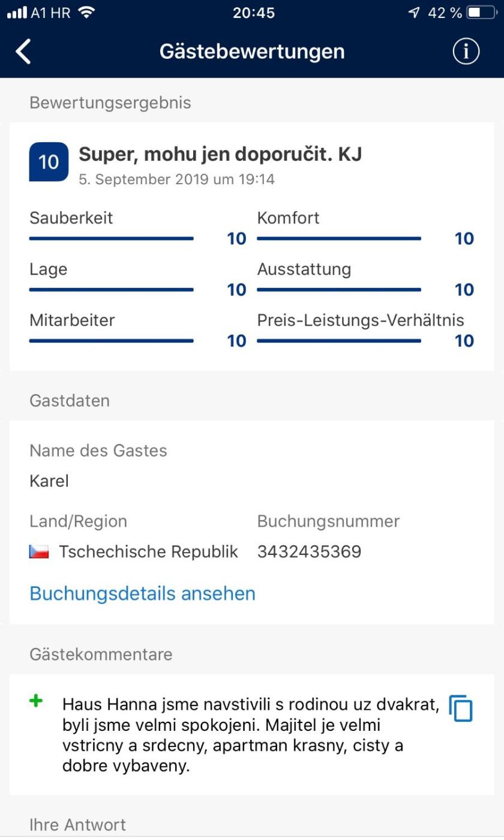Tap the Sauberkeit rating bar
504x840 pixels.
click(112, 239)
